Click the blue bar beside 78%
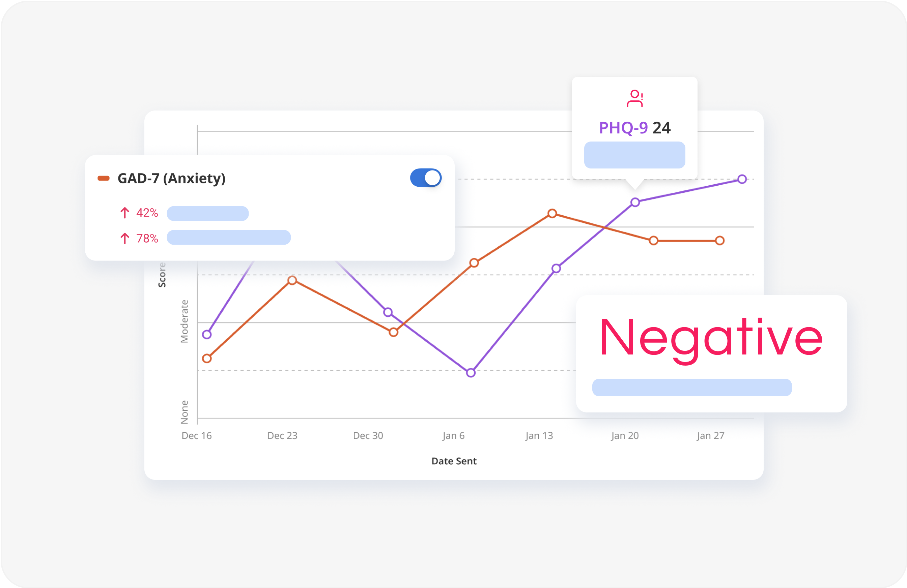Viewport: 907px width, 588px height. (229, 238)
